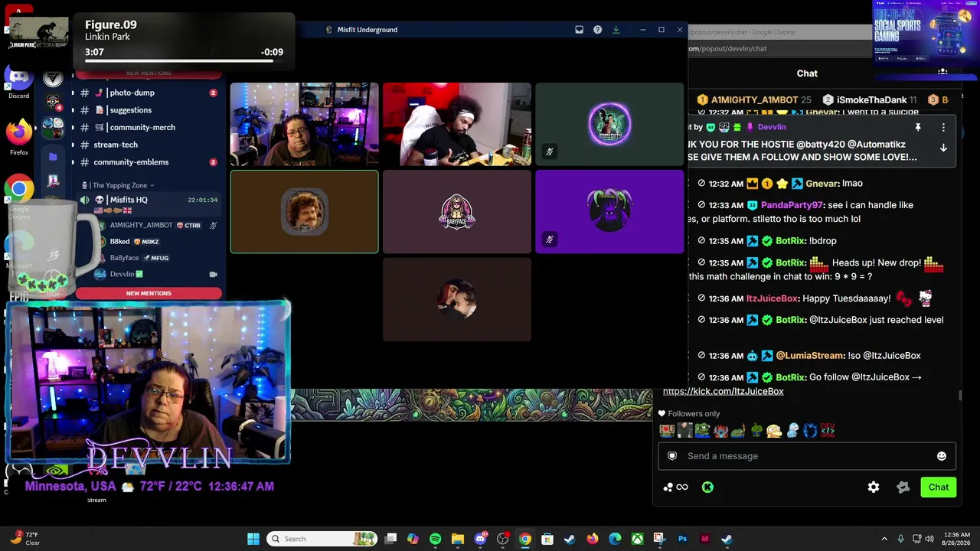Open the photo-dump channel
The image size is (980, 551).
[148, 93]
